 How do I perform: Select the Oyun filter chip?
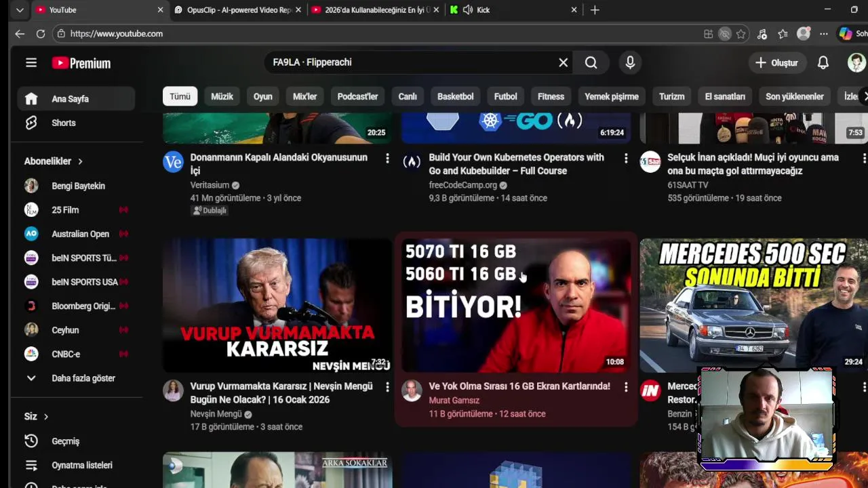(x=263, y=96)
